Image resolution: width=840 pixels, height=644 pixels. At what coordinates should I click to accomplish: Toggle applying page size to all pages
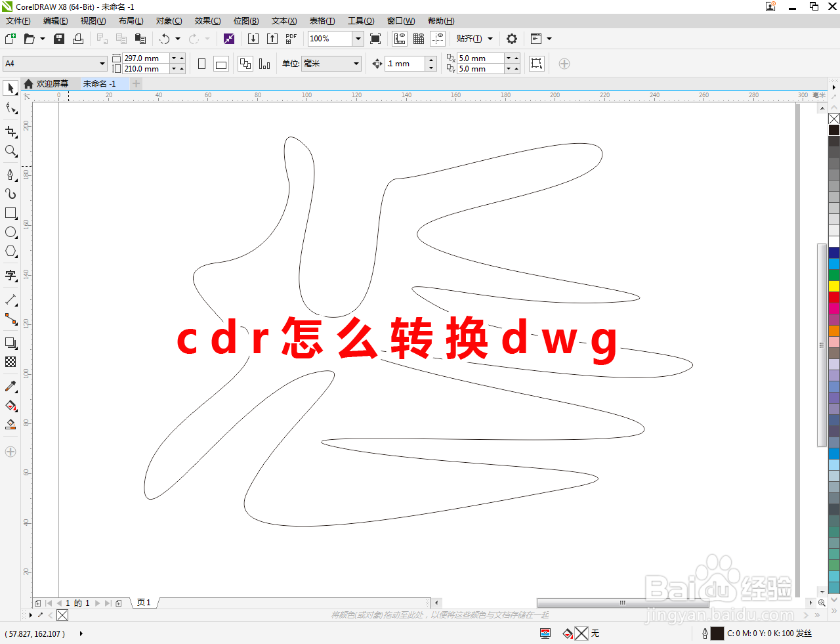(x=245, y=63)
